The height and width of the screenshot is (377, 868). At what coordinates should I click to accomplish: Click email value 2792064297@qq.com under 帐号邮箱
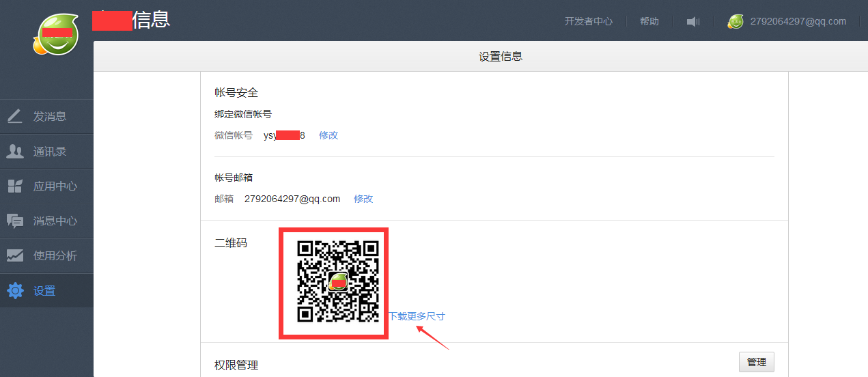point(292,199)
